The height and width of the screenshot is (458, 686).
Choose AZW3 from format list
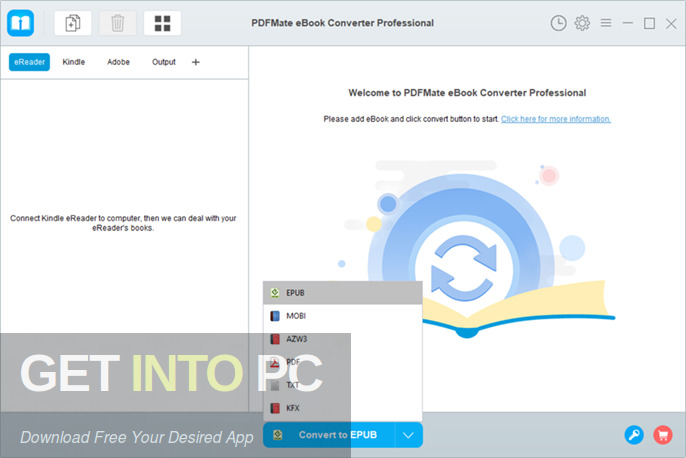coord(343,339)
